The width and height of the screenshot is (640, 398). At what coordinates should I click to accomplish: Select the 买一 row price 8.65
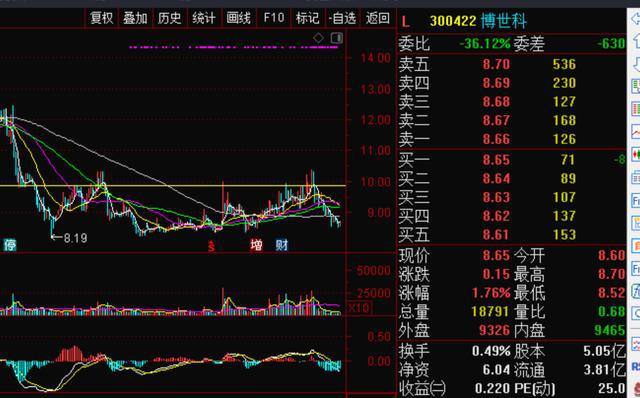point(496,160)
